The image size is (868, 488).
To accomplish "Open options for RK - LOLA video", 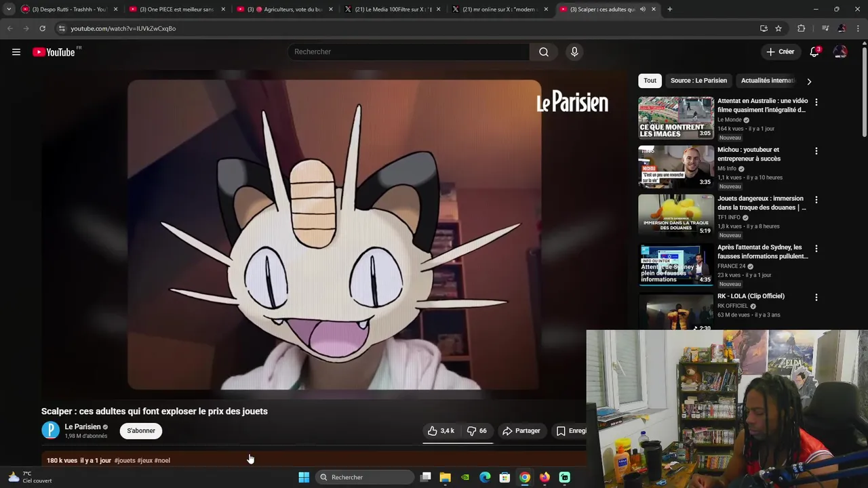I will coord(816,298).
